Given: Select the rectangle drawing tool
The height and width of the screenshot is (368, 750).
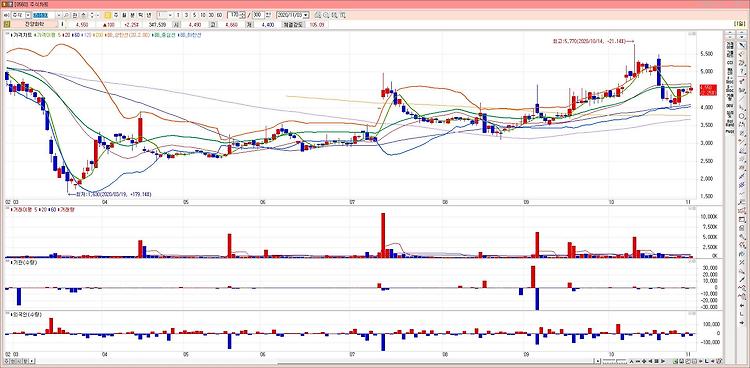Looking at the screenshot, I should (x=742, y=219).
